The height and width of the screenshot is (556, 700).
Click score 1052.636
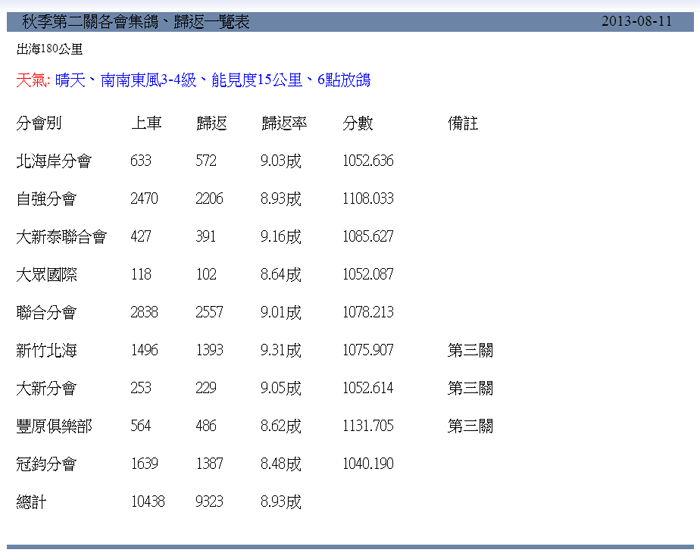click(368, 161)
